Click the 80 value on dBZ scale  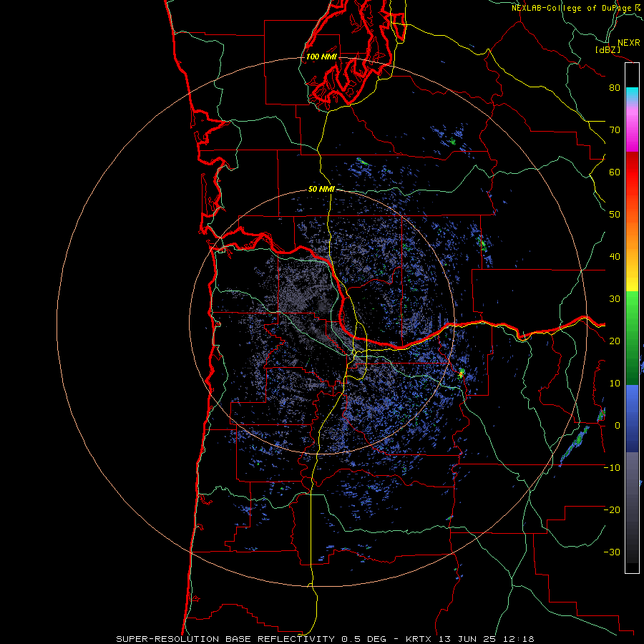[x=615, y=88]
